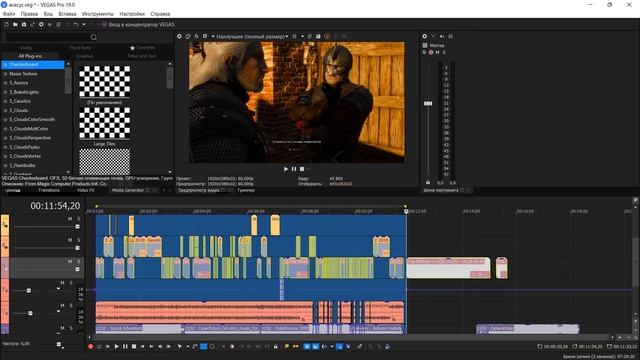Mute the second video track
640x360 pixels.
[70, 240]
